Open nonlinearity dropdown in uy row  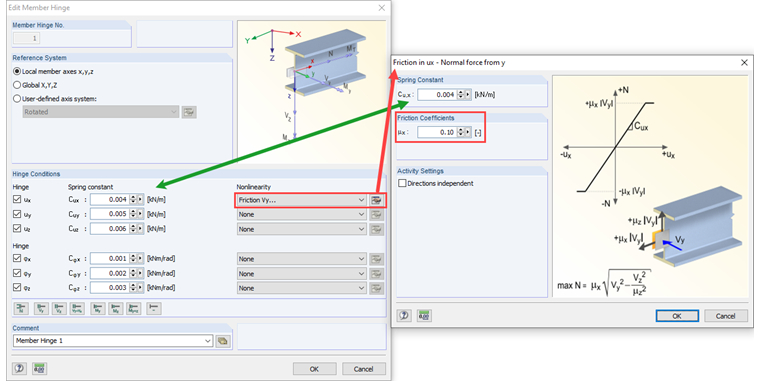pyautogui.click(x=301, y=214)
